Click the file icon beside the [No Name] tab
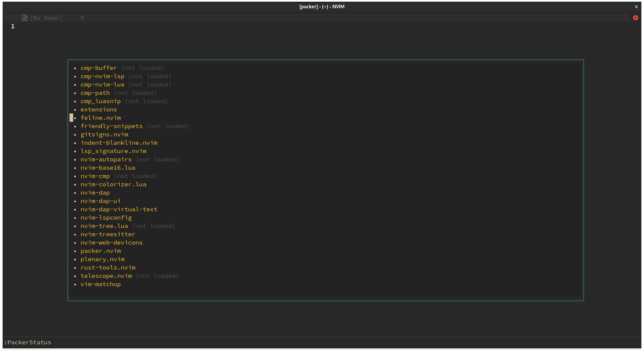Viewport: 644px width, 352px height. pos(25,18)
